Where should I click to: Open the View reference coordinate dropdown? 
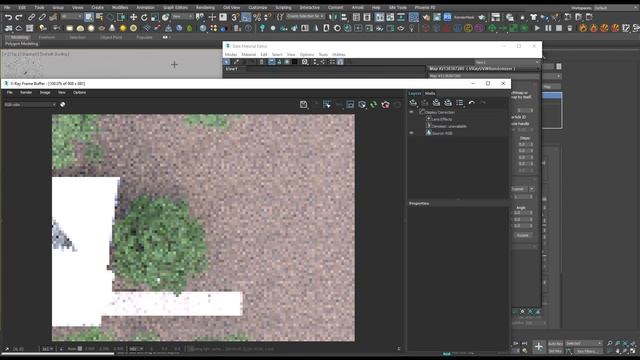182,17
